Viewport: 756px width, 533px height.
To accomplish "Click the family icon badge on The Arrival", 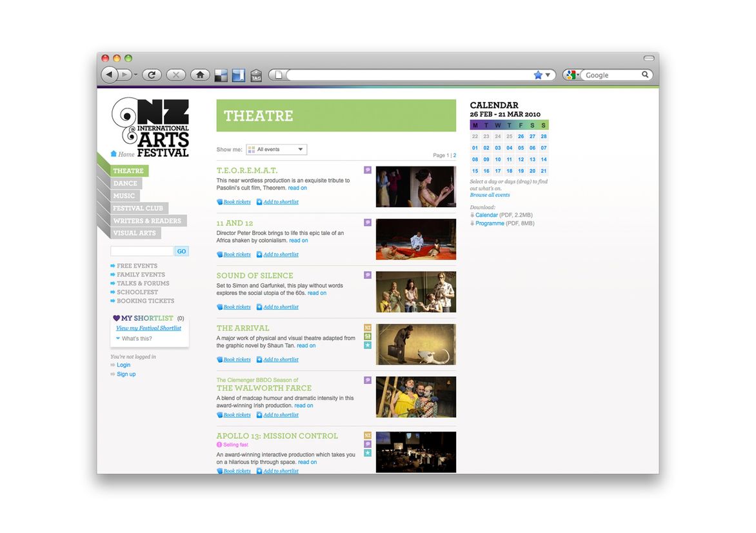I will (368, 336).
